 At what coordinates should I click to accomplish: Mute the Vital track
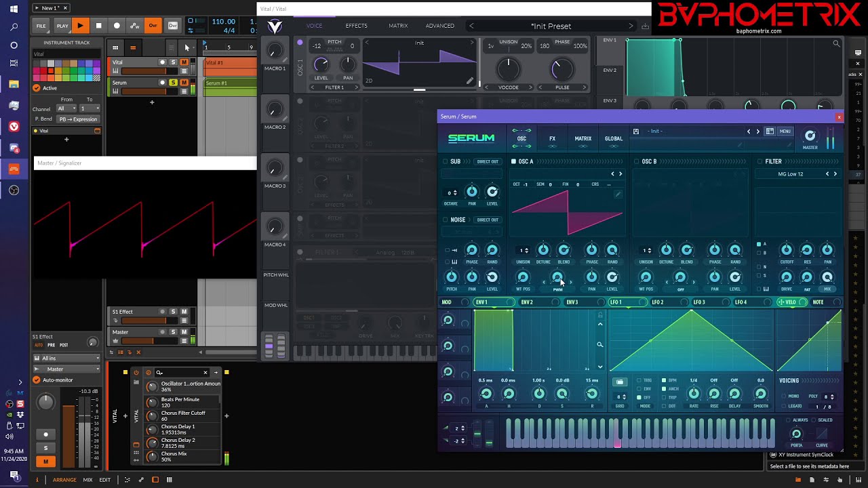[x=184, y=62]
